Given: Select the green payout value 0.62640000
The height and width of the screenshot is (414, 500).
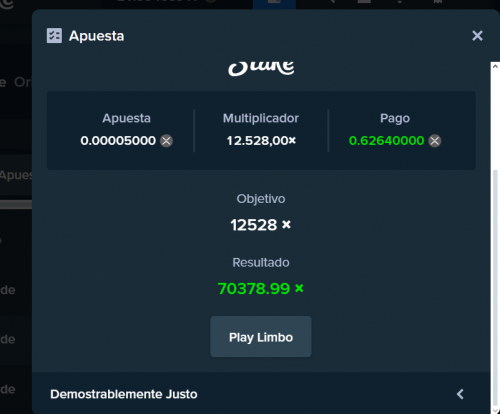Looking at the screenshot, I should click(386, 141).
